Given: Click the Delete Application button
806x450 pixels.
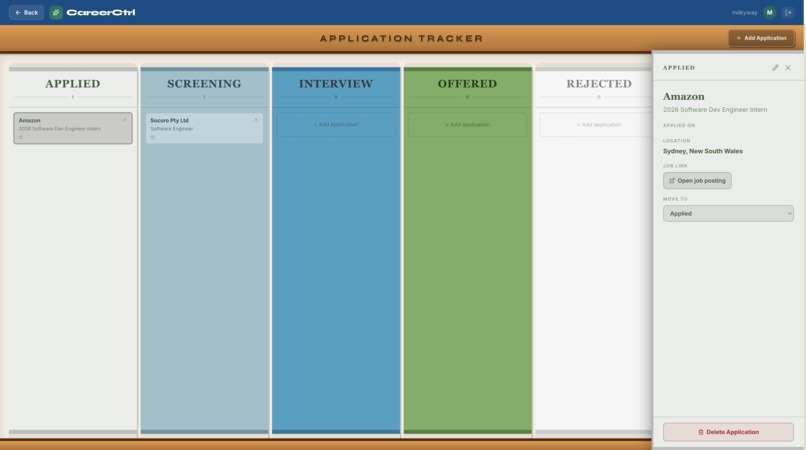Looking at the screenshot, I should tap(728, 432).
